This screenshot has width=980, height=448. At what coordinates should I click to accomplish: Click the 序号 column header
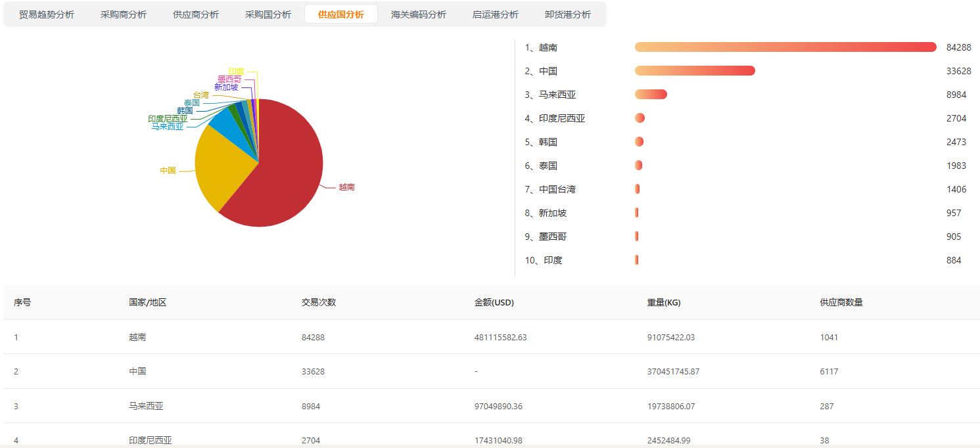point(22,303)
